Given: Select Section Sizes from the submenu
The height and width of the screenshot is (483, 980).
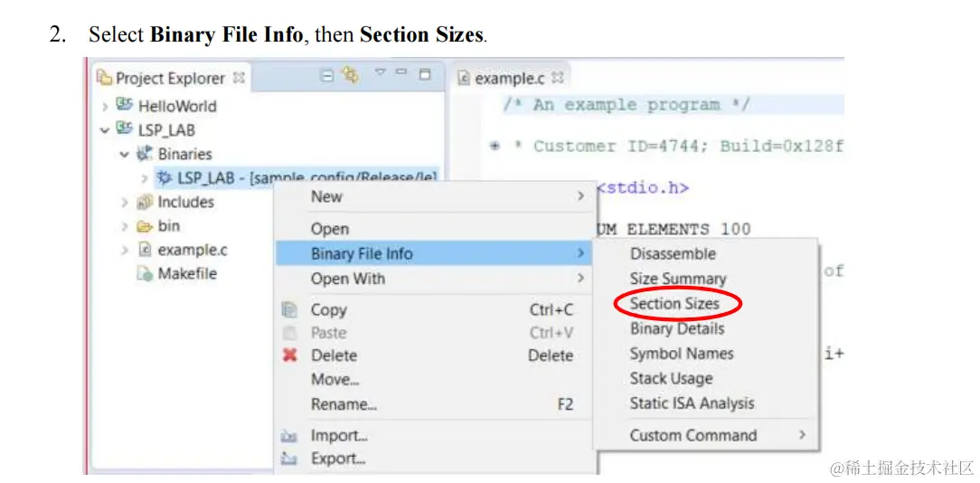Looking at the screenshot, I should (x=674, y=303).
